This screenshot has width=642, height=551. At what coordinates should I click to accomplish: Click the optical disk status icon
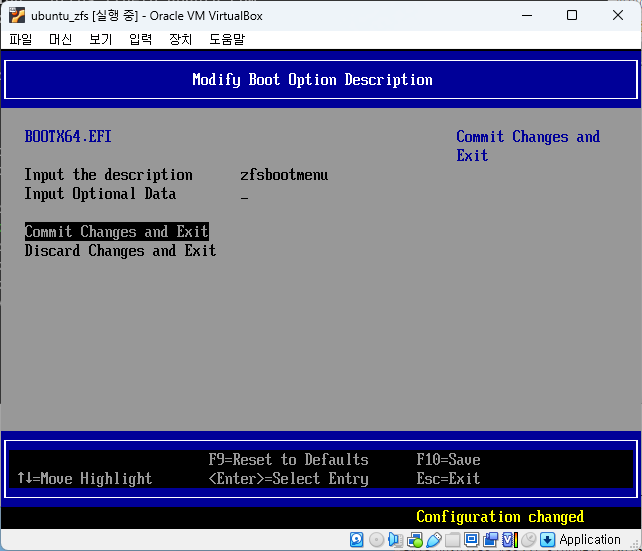(376, 540)
